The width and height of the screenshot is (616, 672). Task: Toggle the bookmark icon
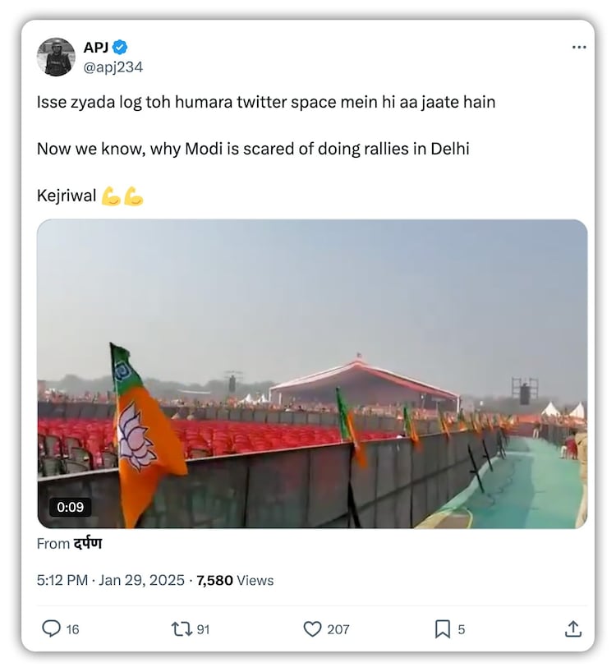point(442,628)
